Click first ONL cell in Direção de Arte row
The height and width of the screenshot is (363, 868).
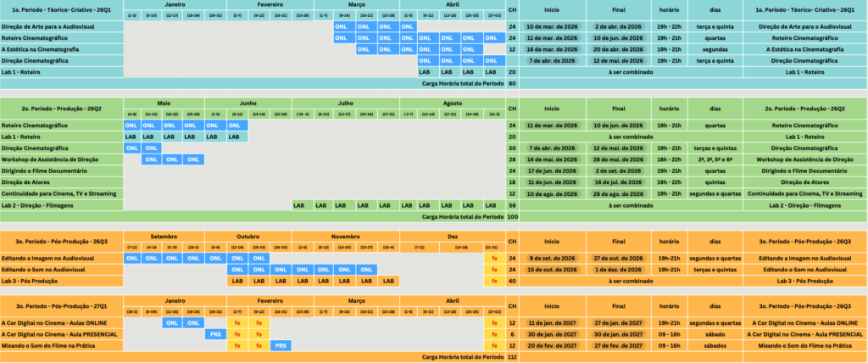341,26
